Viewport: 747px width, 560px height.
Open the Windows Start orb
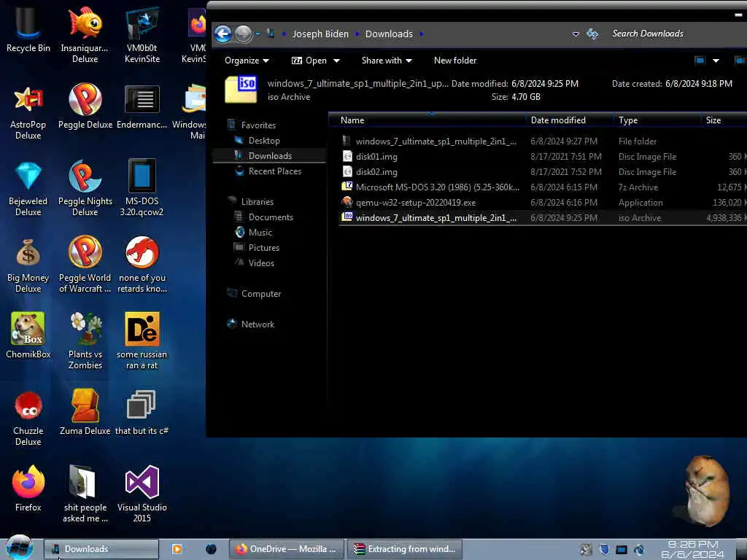tap(20, 548)
